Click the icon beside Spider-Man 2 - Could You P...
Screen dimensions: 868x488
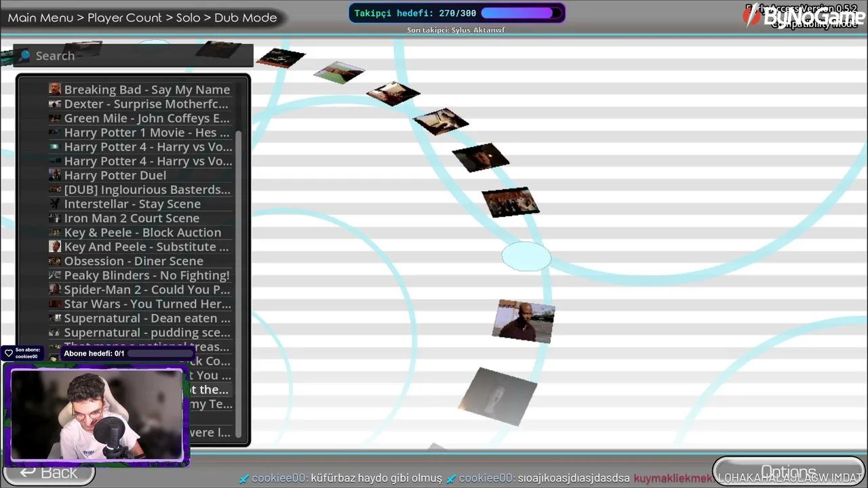pyautogui.click(x=55, y=289)
